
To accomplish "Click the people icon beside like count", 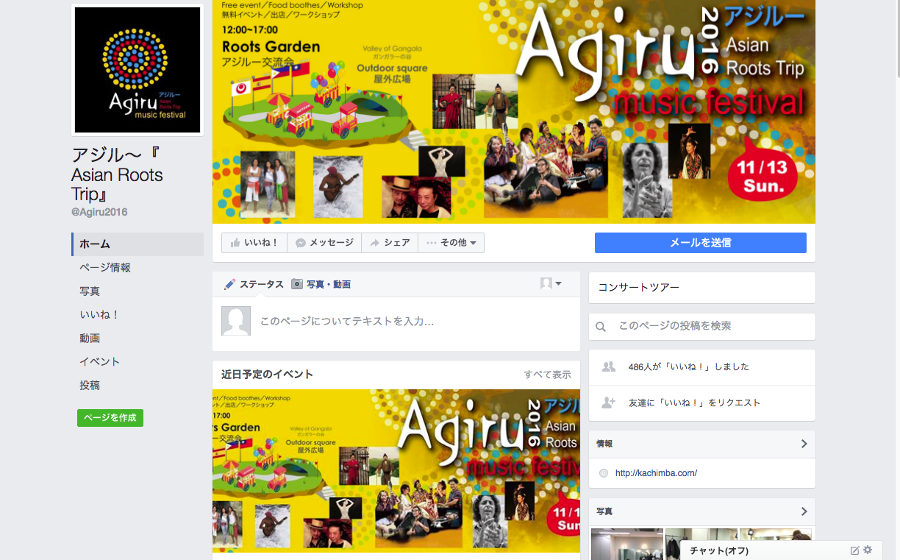I will click(608, 367).
